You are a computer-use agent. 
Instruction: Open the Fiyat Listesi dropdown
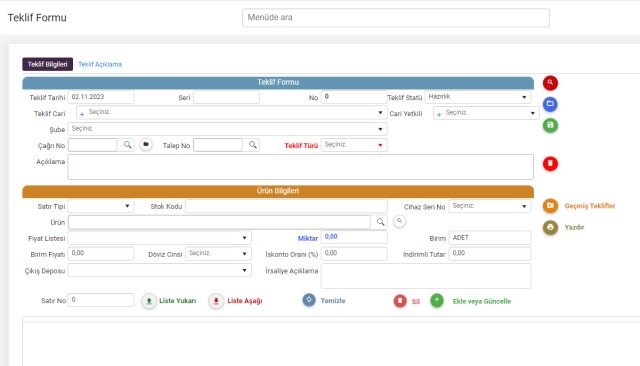click(160, 238)
